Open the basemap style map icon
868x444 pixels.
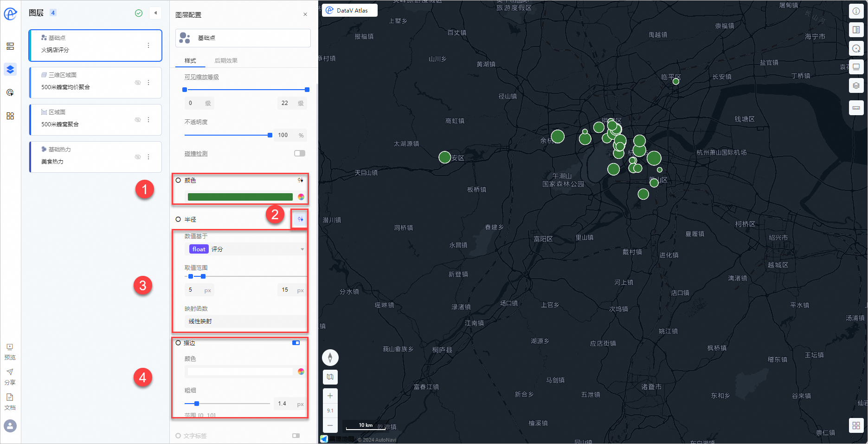330,377
